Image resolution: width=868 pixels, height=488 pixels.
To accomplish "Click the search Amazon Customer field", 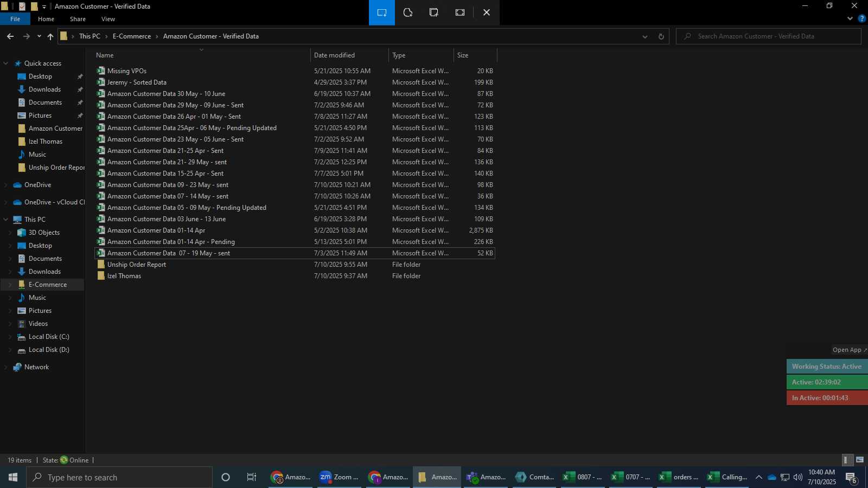I will tap(769, 36).
